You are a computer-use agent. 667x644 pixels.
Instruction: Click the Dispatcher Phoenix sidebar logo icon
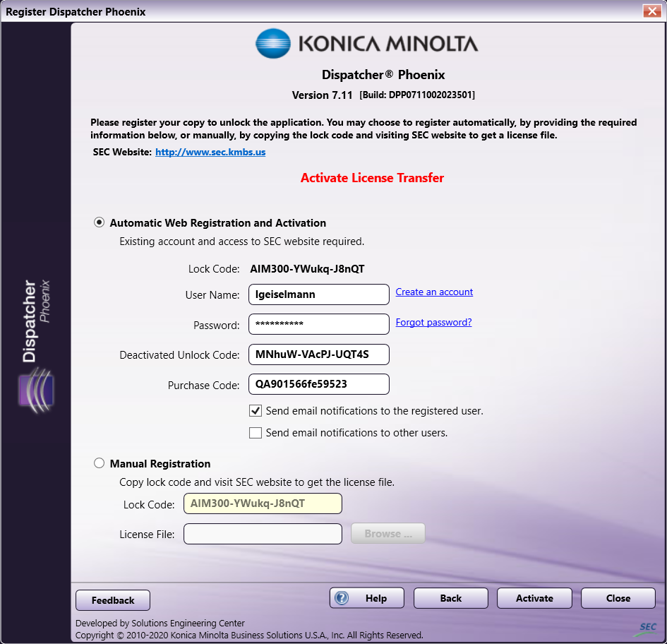pyautogui.click(x=36, y=390)
